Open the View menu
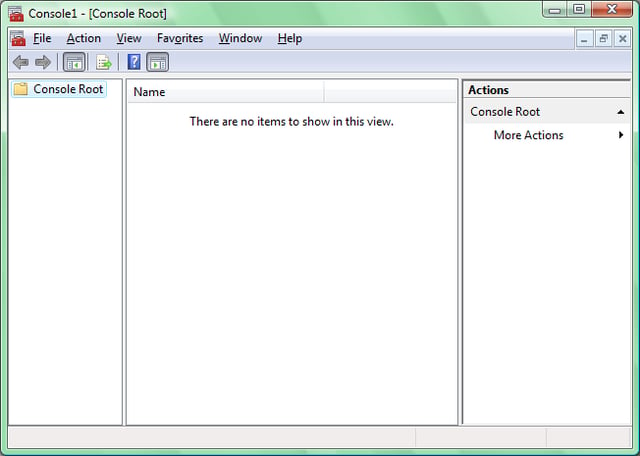The image size is (640, 456). pyautogui.click(x=129, y=38)
